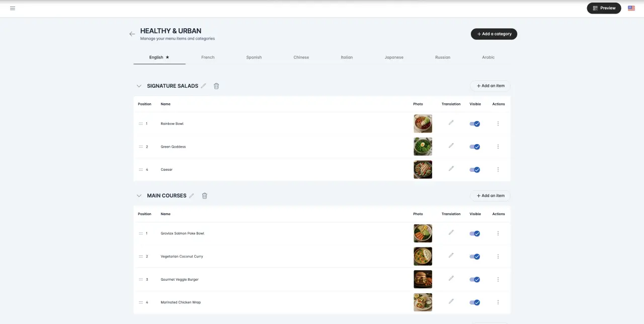
Task: Open the Vegetarian Coconut Curry photo
Action: [423, 256]
